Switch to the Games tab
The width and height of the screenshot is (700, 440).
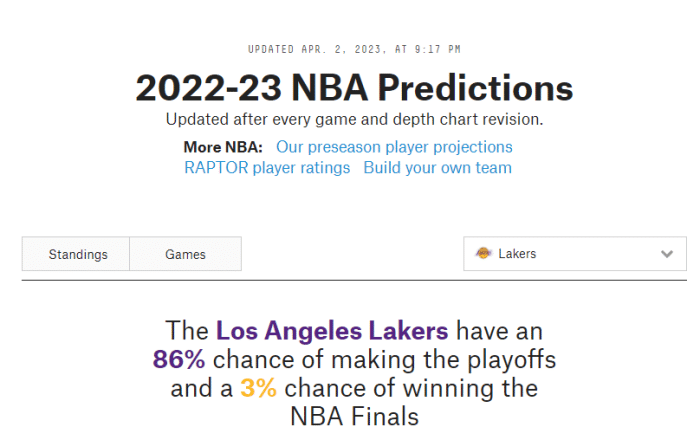tap(185, 254)
